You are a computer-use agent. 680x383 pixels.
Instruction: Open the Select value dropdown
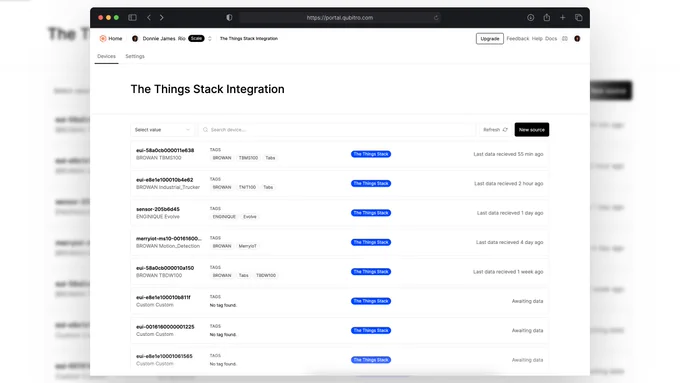point(162,130)
